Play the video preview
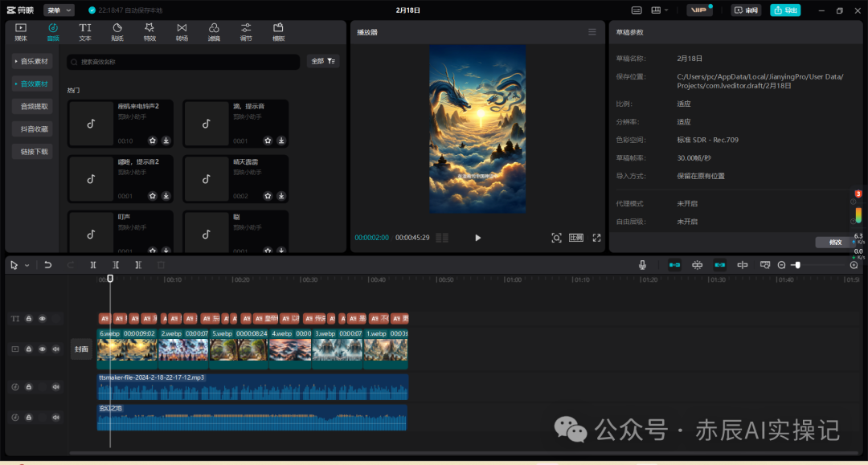The height and width of the screenshot is (465, 868). [477, 238]
